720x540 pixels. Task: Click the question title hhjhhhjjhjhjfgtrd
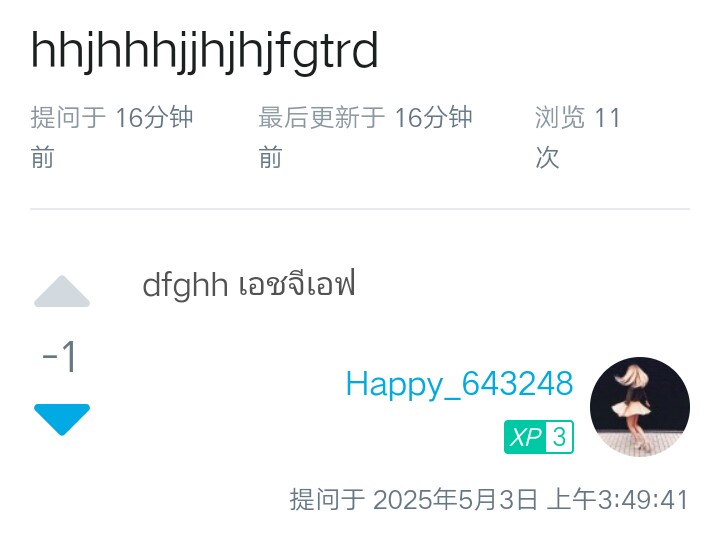tap(205, 51)
